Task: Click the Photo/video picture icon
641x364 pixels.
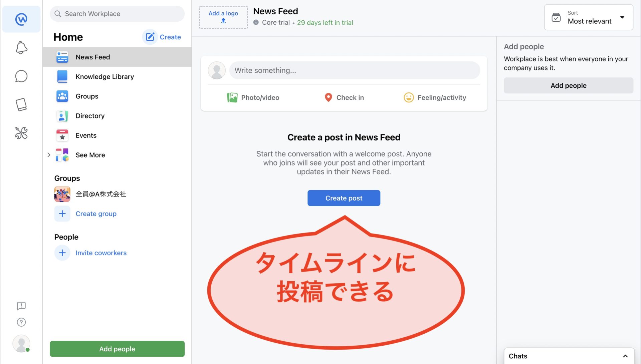Action: 232,97
